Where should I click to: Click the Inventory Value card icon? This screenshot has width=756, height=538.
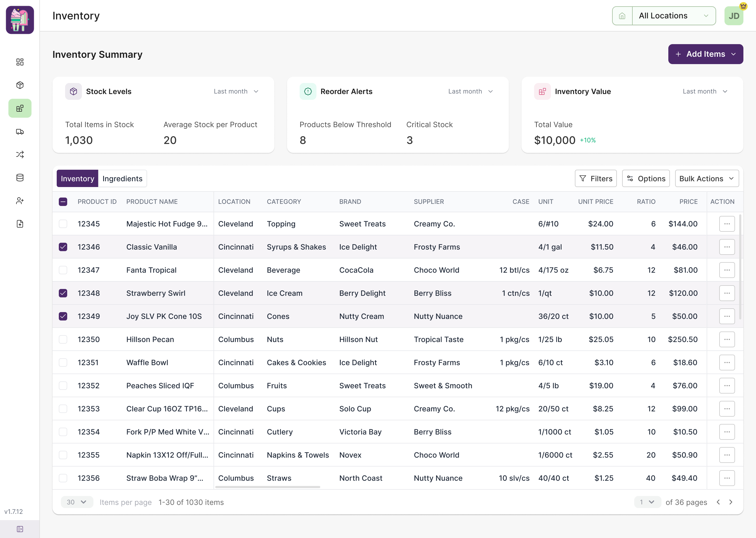542,91
